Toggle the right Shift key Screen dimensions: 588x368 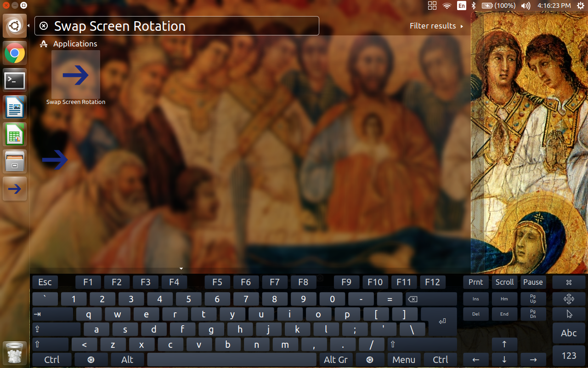click(422, 344)
